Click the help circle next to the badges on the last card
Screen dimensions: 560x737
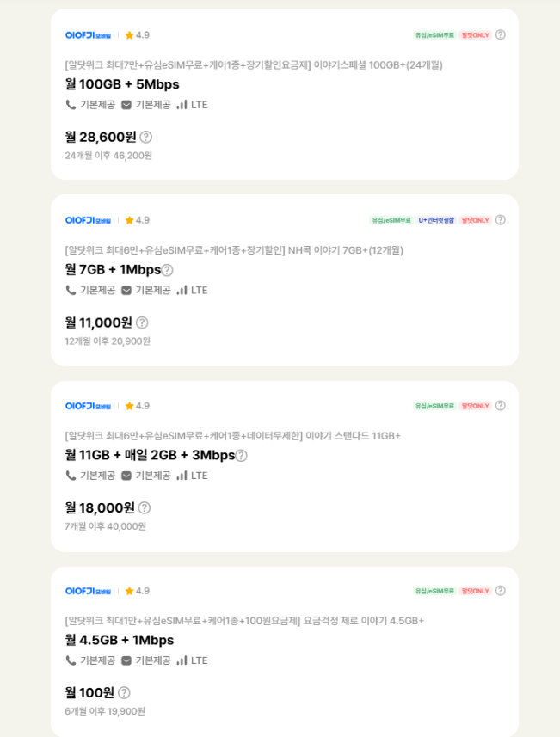click(500, 591)
